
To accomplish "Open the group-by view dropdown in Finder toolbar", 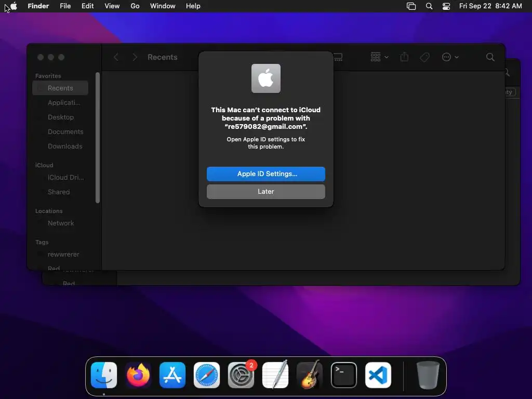I will (x=379, y=57).
